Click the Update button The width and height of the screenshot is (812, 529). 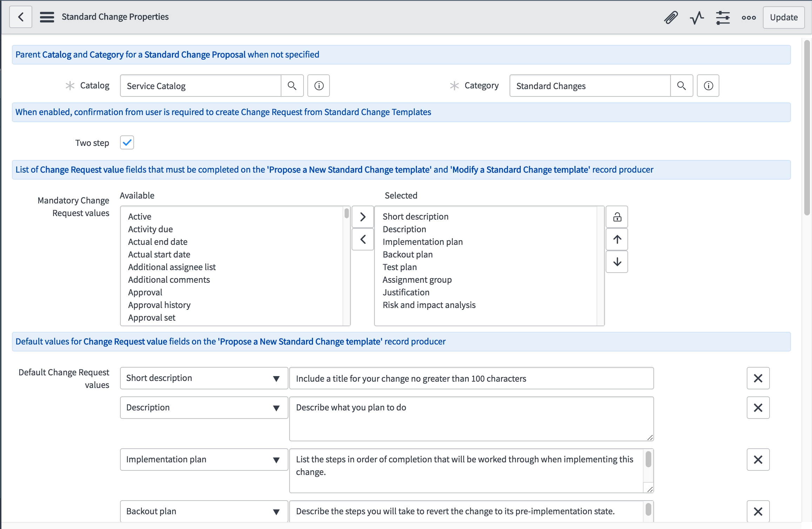click(x=784, y=17)
